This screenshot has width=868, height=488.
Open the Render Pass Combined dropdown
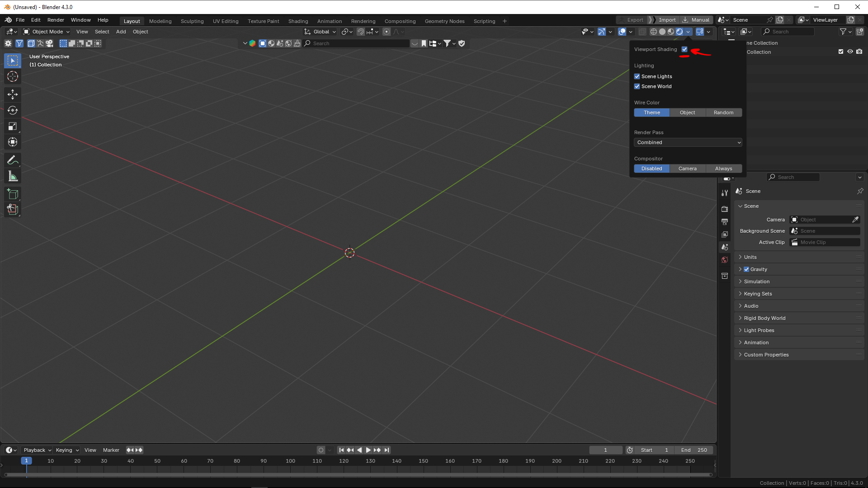[x=688, y=142]
